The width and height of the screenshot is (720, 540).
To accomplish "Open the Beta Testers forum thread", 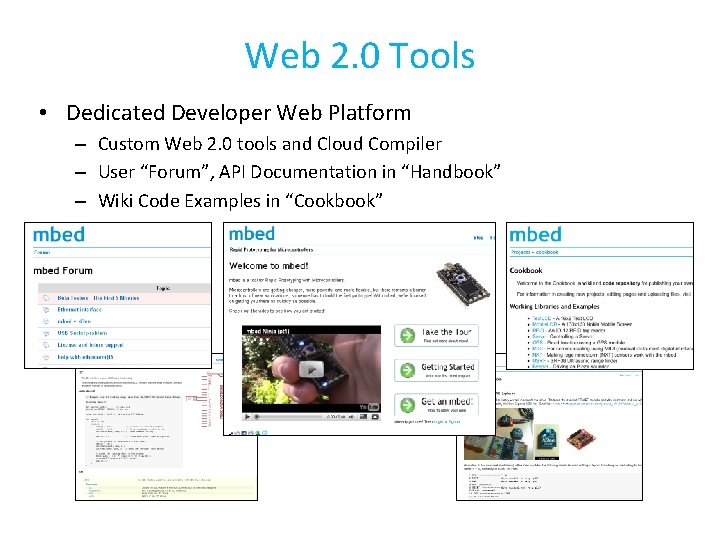I will click(x=98, y=298).
